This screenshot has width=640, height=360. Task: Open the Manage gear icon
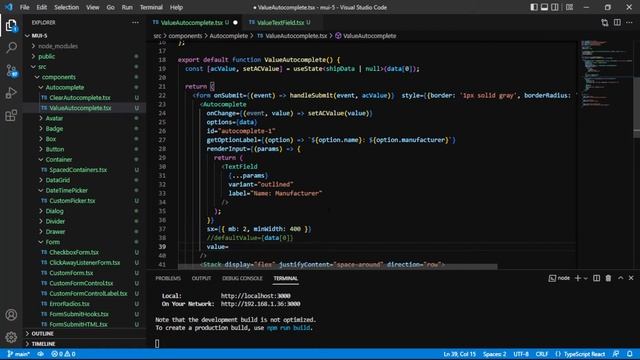coord(11,337)
